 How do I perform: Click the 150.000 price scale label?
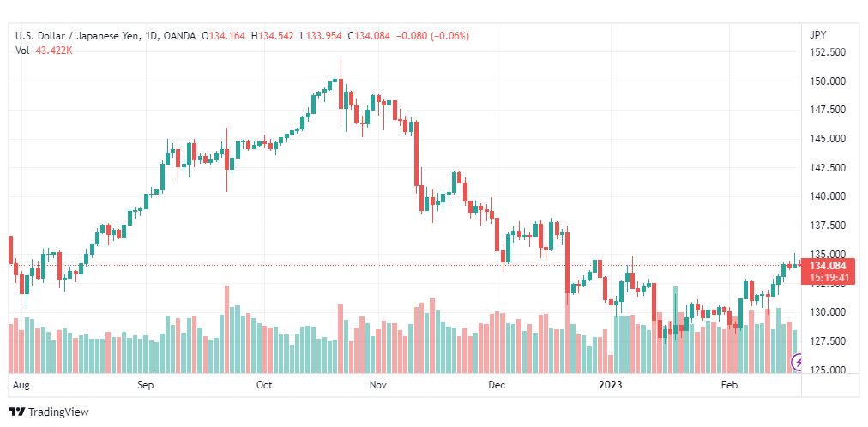tap(827, 81)
